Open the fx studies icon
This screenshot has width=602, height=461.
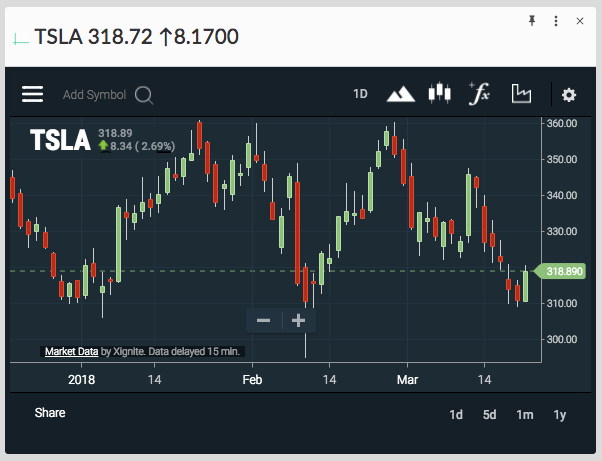click(479, 93)
